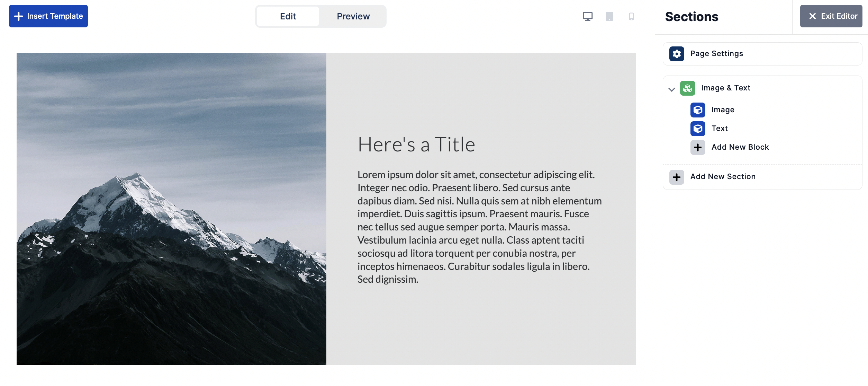
Task: Click the mountain image on canvas
Action: click(171, 209)
